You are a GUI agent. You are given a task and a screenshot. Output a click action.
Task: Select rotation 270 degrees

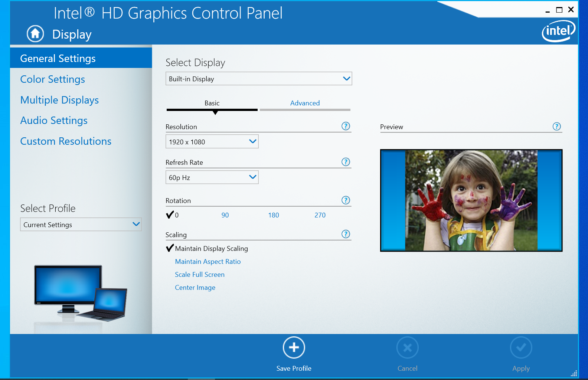(320, 215)
